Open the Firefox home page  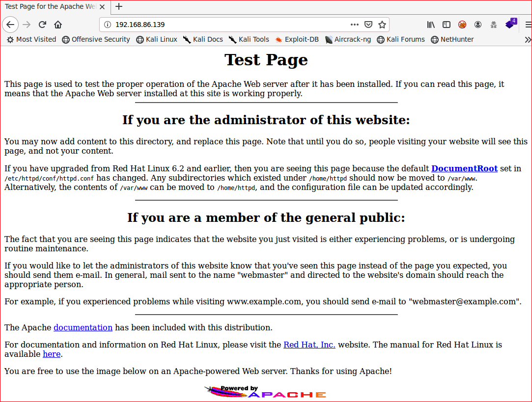pyautogui.click(x=58, y=25)
